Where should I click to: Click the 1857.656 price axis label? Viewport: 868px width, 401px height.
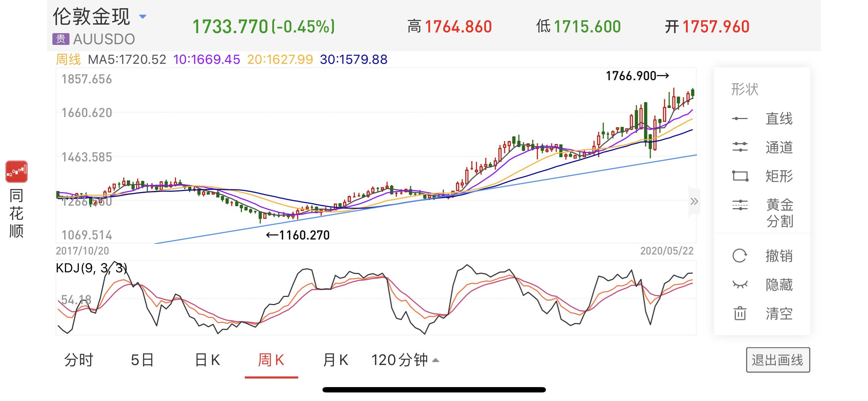(x=87, y=79)
